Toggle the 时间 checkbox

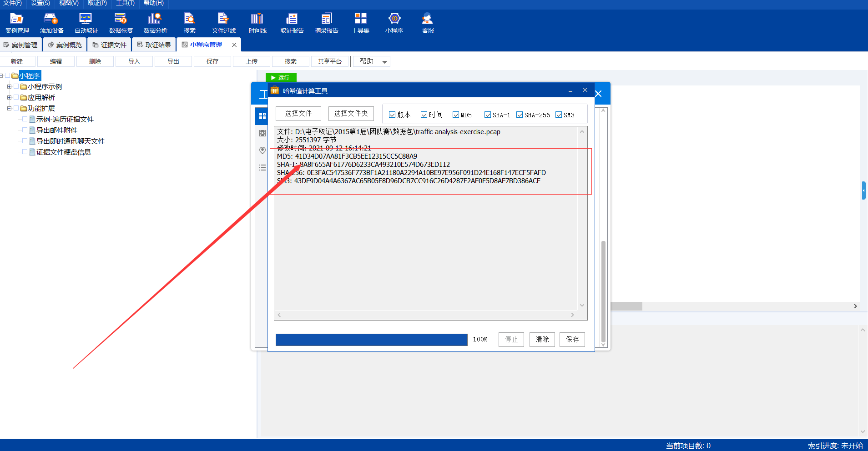(424, 115)
